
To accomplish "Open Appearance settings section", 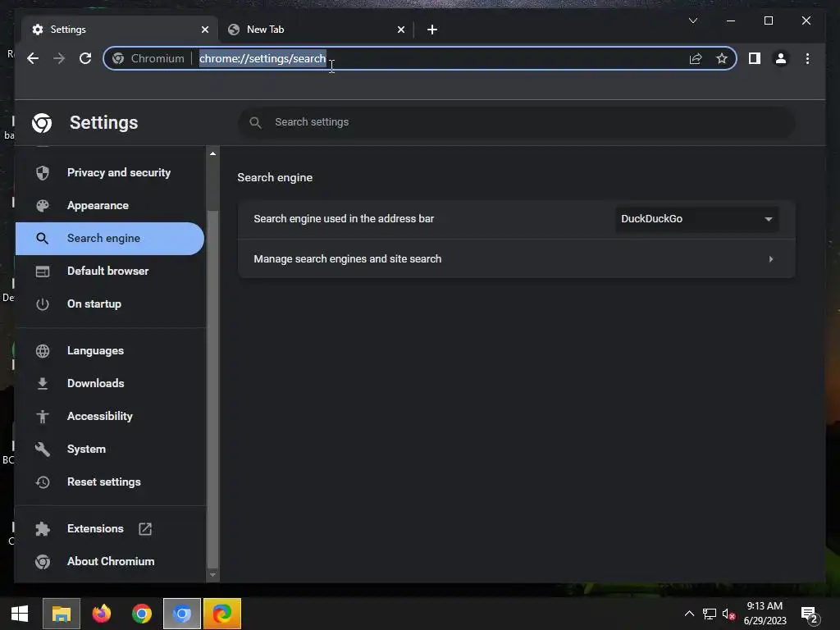I will click(x=110, y=206).
